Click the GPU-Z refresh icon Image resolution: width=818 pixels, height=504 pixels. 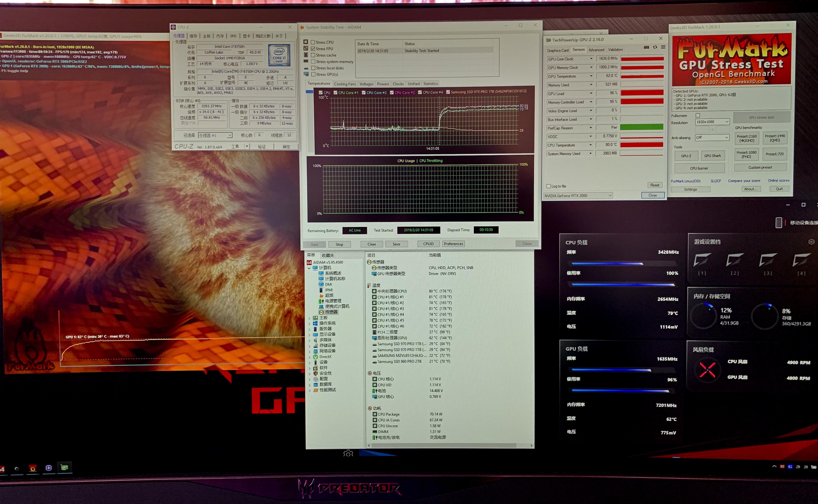tap(655, 47)
